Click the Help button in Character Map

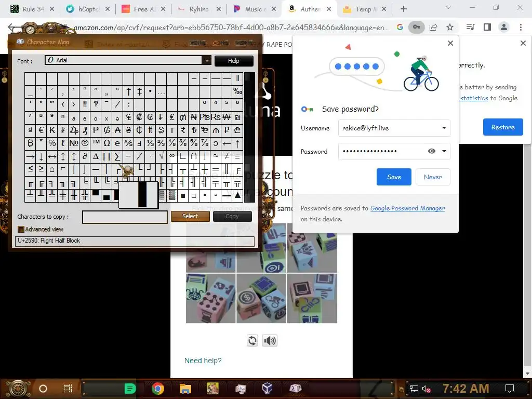coord(234,61)
